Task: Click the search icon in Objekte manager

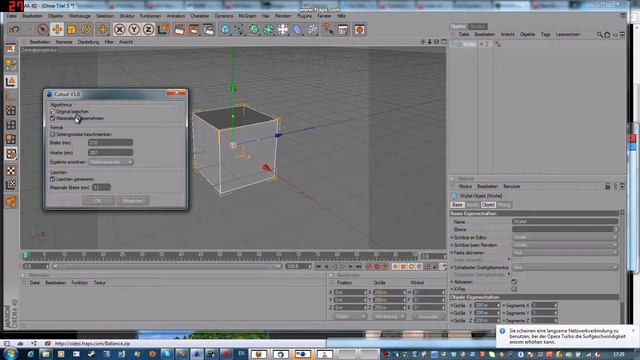Action: tap(600, 35)
